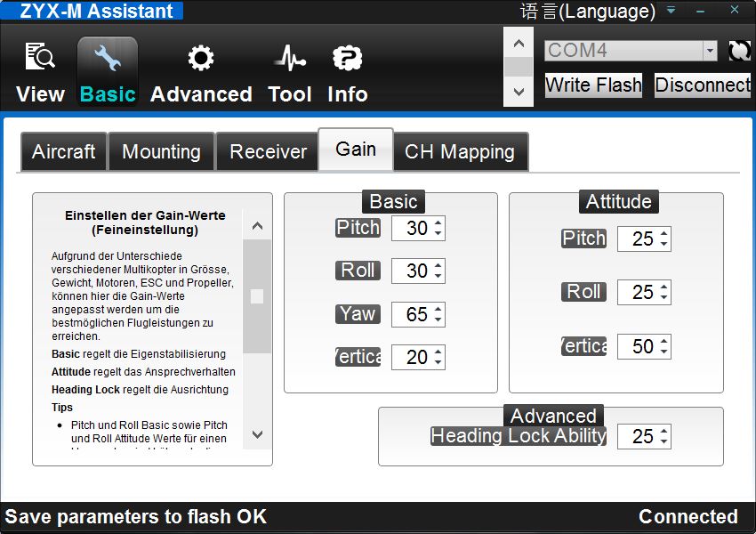Viewport: 756px width, 534px height.
Task: Increase Basic Vertical gain value
Action: coord(438,352)
